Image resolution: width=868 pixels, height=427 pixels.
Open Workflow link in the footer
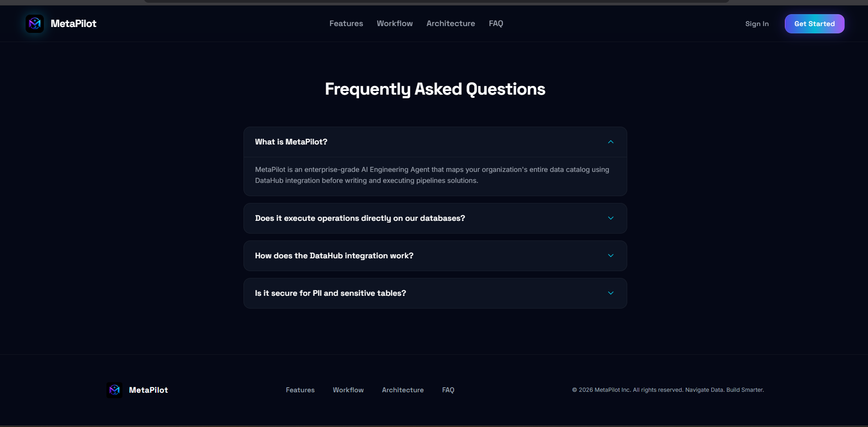(348, 390)
